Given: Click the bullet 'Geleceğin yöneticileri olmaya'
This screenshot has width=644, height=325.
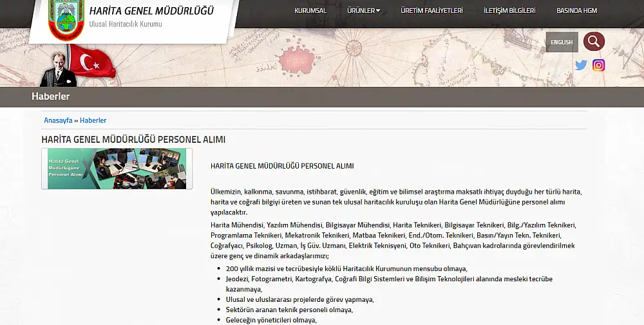Looking at the screenshot, I should click(x=272, y=320).
